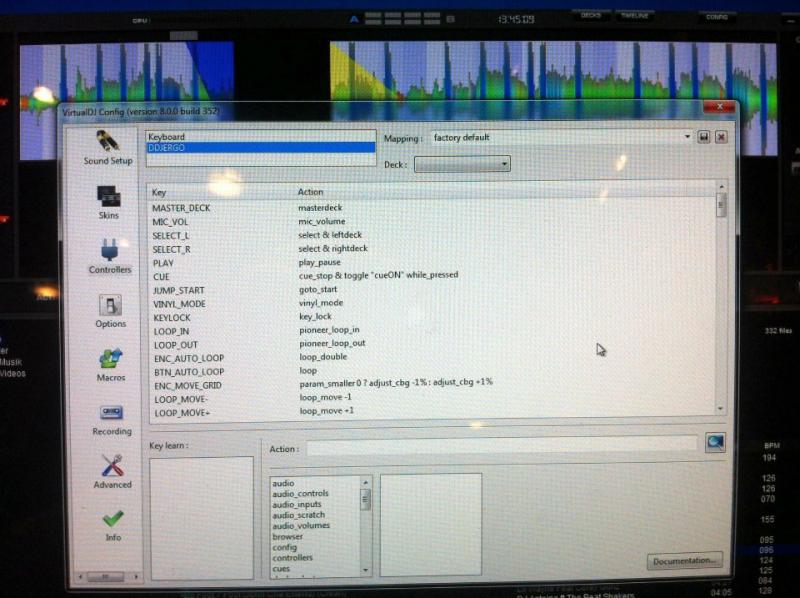
Task: Select Keyboard in the device list
Action: (260, 137)
